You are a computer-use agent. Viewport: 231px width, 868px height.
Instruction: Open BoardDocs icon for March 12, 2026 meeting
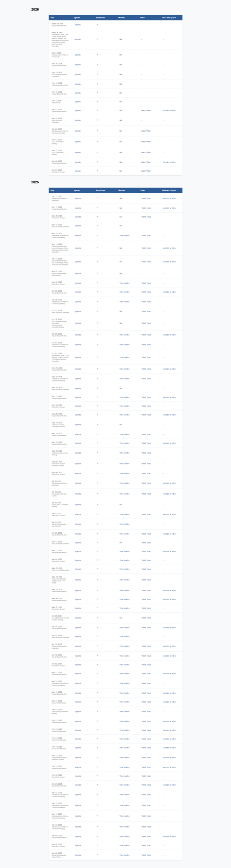point(98,25)
